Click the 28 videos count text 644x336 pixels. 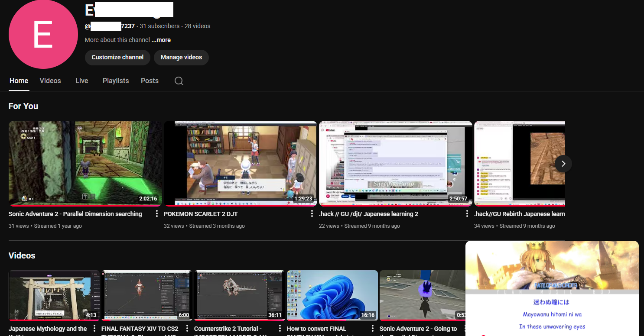198,26
